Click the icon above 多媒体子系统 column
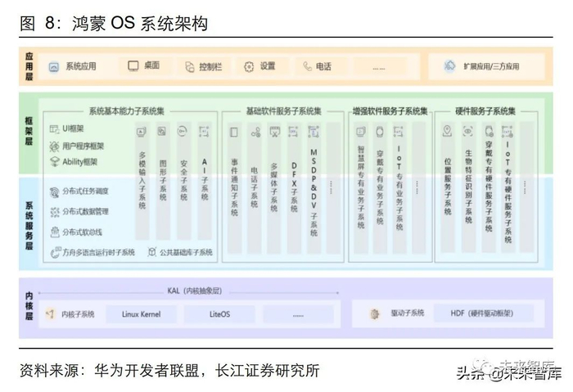This screenshot has height=392, width=573. [275, 132]
